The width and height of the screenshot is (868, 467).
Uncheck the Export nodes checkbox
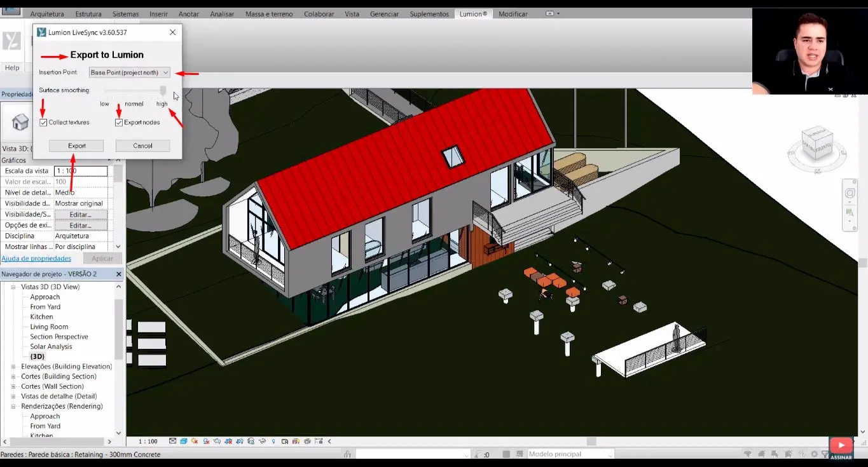point(119,123)
